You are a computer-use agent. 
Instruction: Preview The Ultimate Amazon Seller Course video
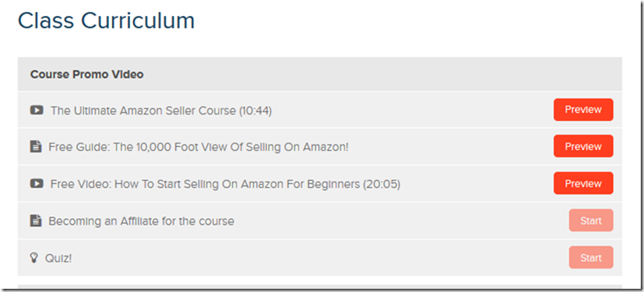pos(584,110)
